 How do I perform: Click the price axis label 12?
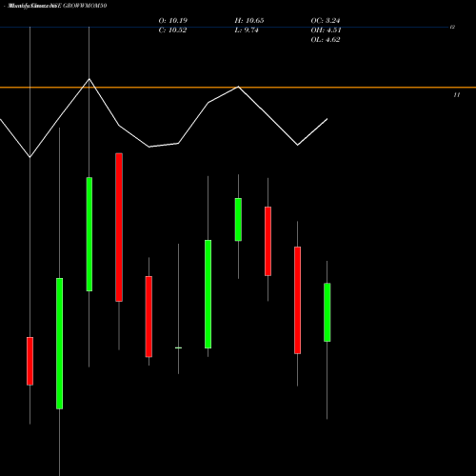[x=452, y=27]
